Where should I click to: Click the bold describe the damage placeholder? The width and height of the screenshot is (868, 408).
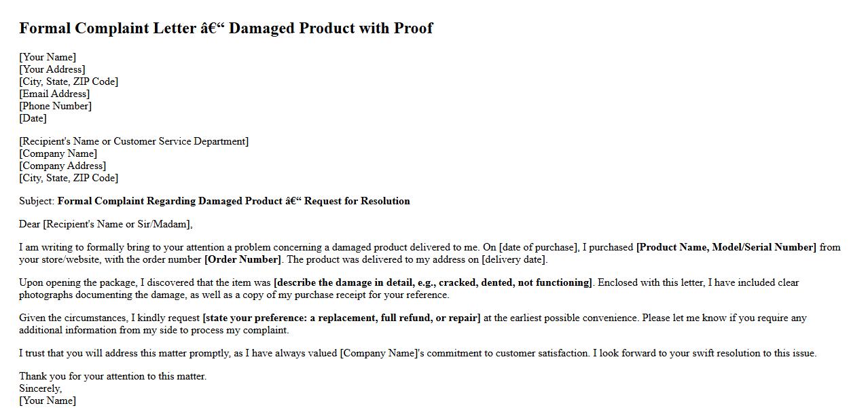(x=433, y=282)
